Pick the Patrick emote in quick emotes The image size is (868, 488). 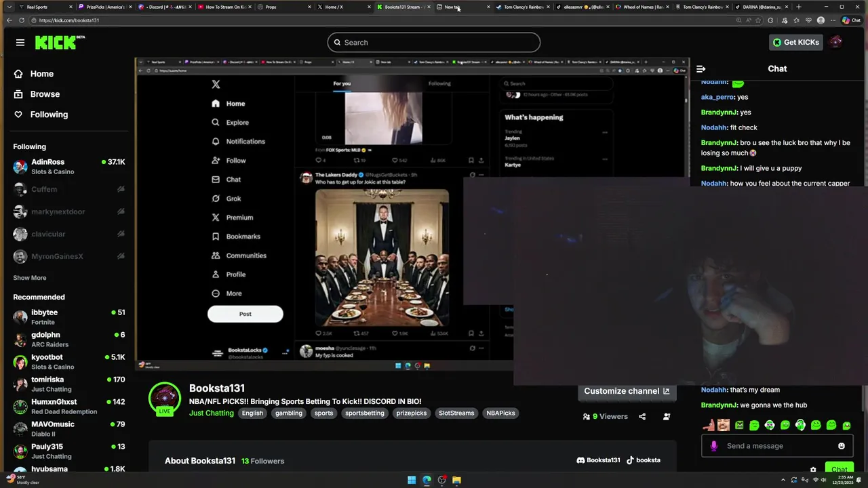point(709,425)
